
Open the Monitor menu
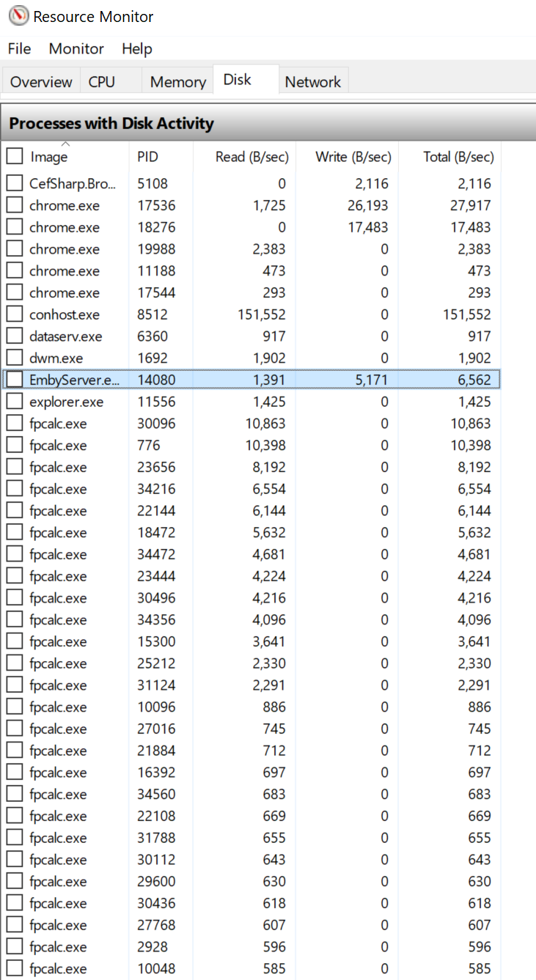[76, 48]
